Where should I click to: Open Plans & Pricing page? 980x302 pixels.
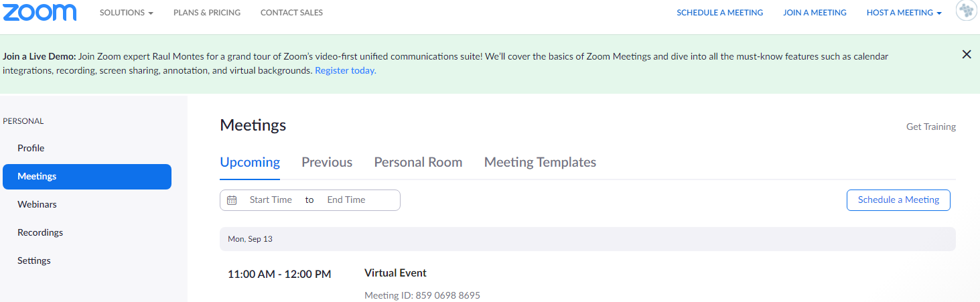pyautogui.click(x=206, y=13)
